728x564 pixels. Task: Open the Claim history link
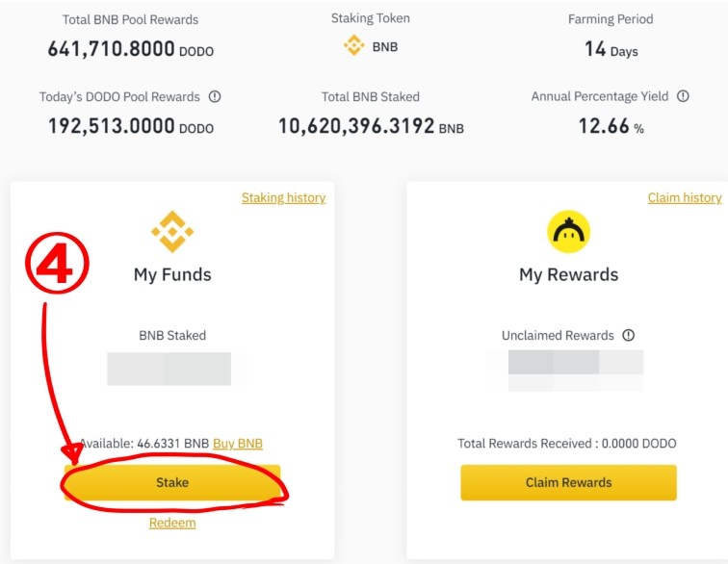click(x=685, y=197)
